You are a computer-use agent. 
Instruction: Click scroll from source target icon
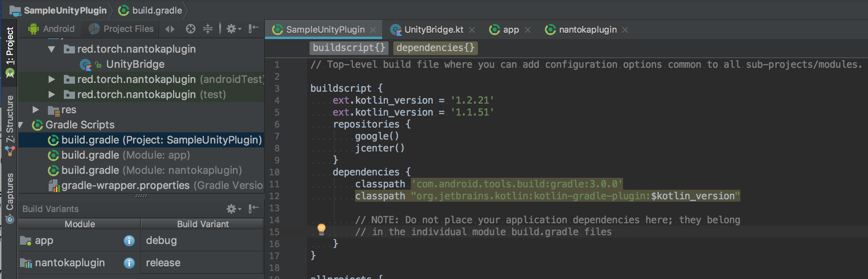click(x=191, y=29)
